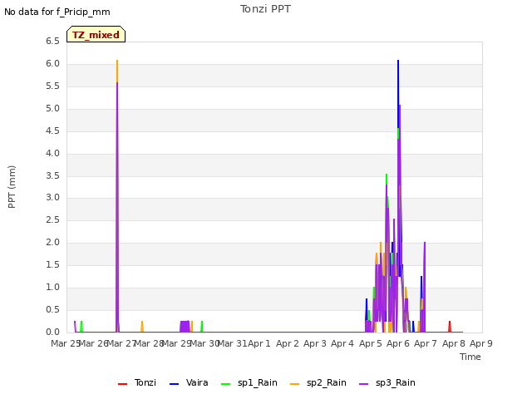Click the Time x-axis label
This screenshot has height=399, width=532.
pos(470,357)
